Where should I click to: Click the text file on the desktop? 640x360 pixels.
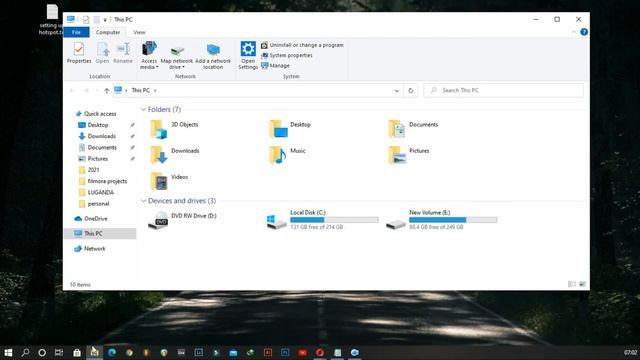click(52, 20)
